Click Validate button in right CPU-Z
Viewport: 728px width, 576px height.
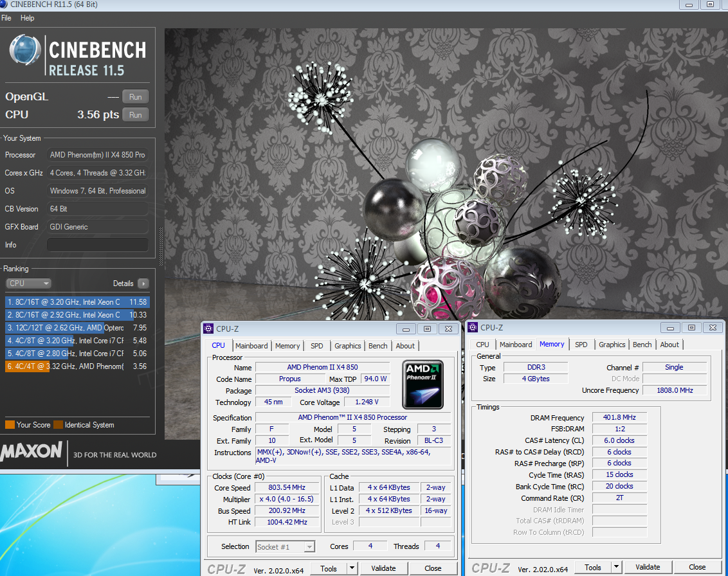click(x=648, y=567)
